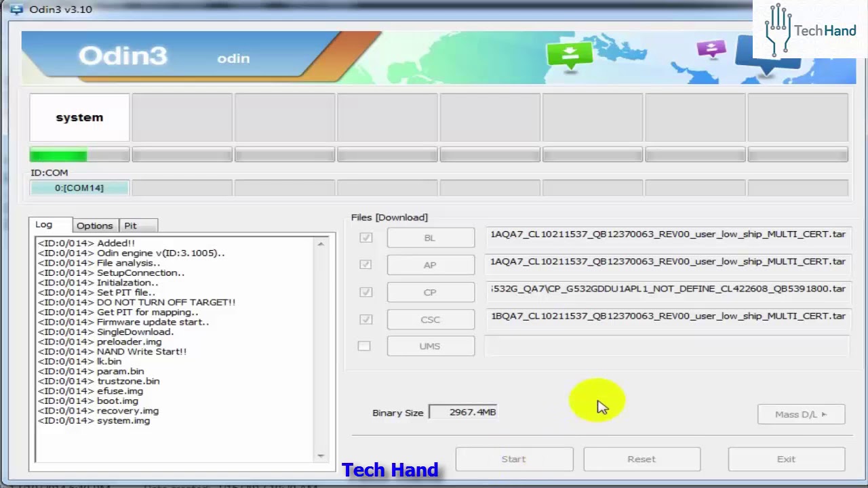Click the Odin3 title bar app icon
The height and width of the screenshot is (488, 868).
pos(16,9)
